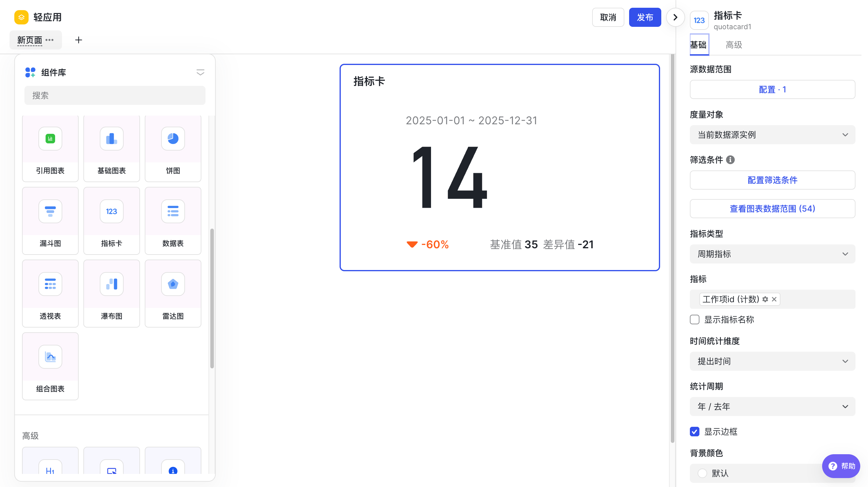Screen dimensions: 868x487
Task: Click the 差异值 -21 text
Action: coord(568,244)
